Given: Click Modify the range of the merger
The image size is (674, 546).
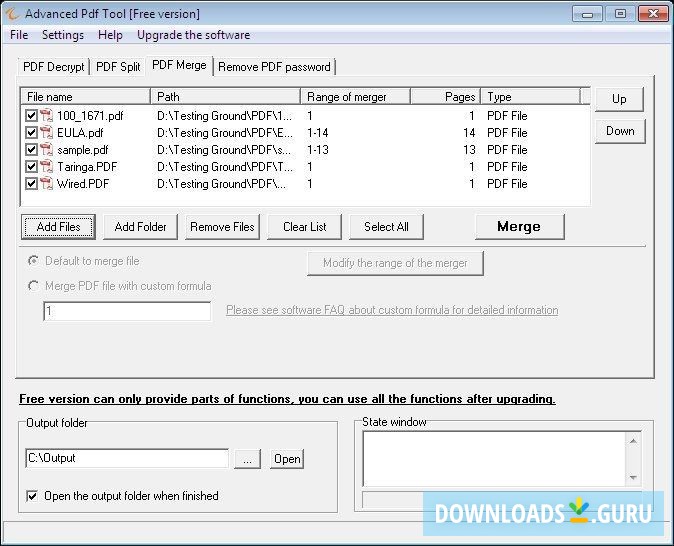Looking at the screenshot, I should click(395, 263).
